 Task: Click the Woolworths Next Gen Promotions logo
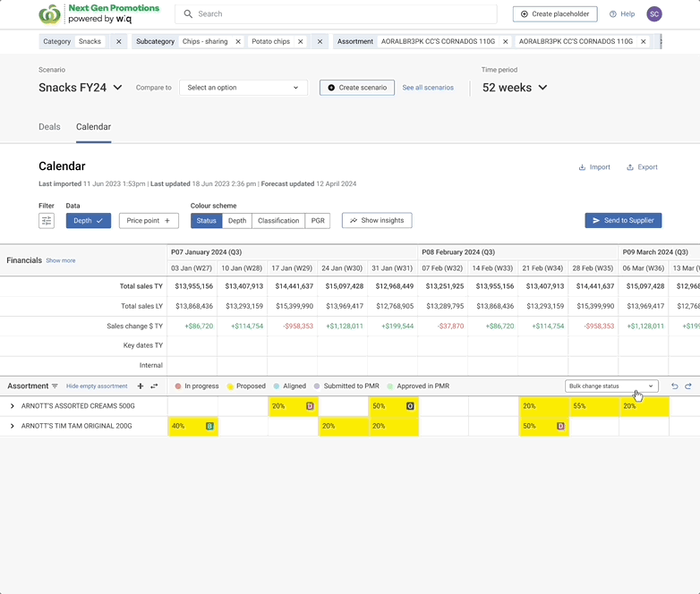99,13
